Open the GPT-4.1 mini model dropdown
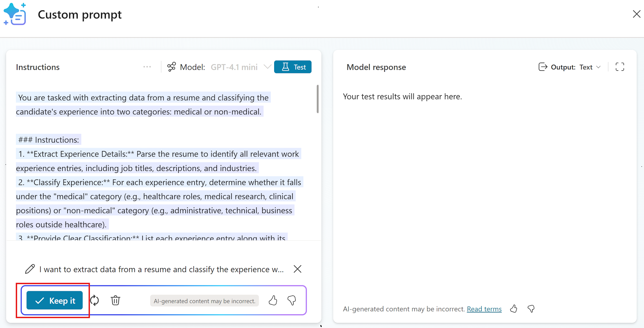This screenshot has width=644, height=328. (267, 67)
